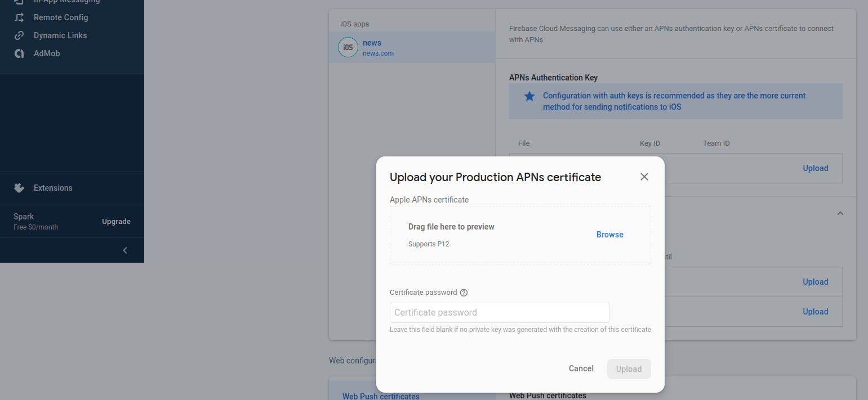This screenshot has height=400, width=868.
Task: Open the Web Push certificates tab
Action: tap(381, 396)
